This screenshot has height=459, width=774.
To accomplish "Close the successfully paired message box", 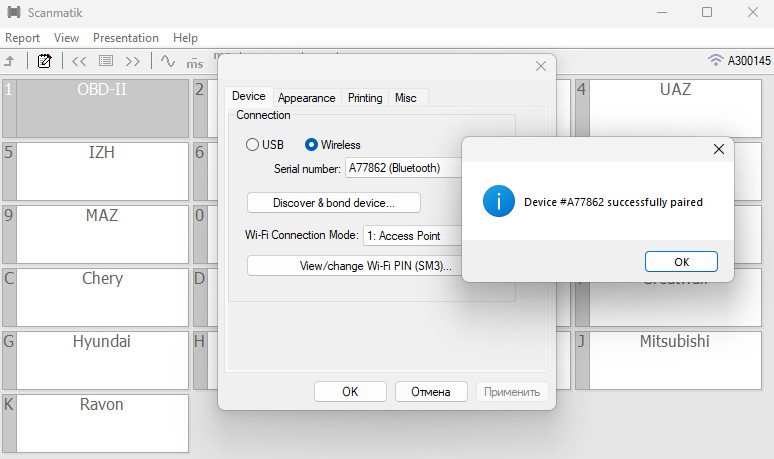I will pyautogui.click(x=718, y=149).
